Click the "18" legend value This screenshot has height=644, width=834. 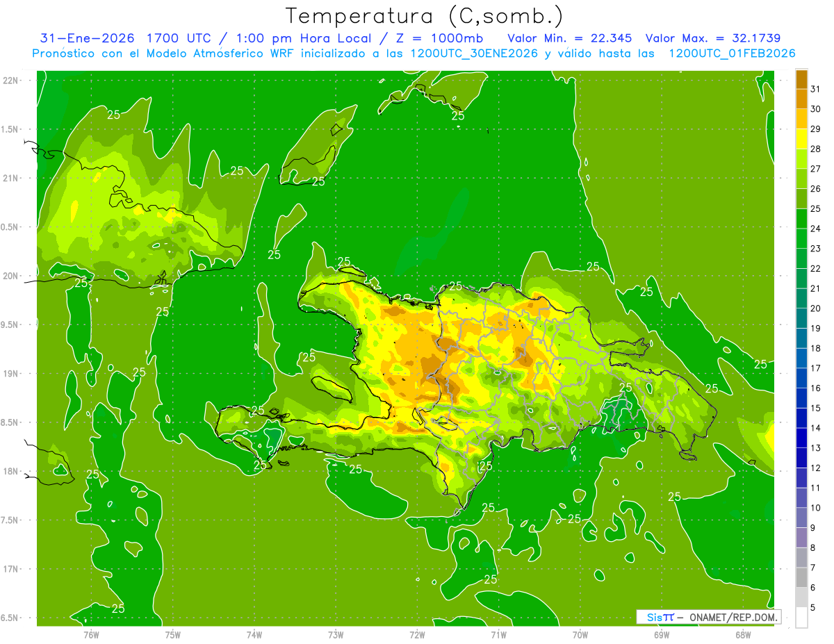(x=816, y=348)
